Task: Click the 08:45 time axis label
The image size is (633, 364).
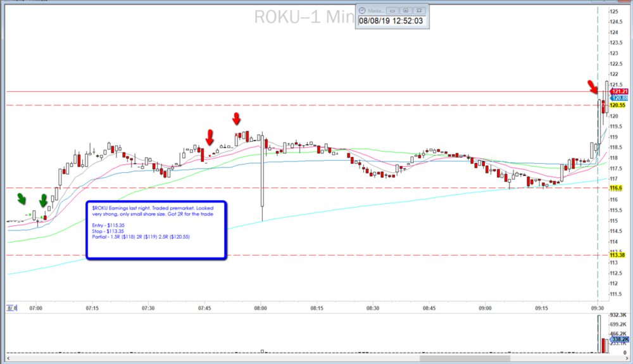Action: tap(429, 308)
